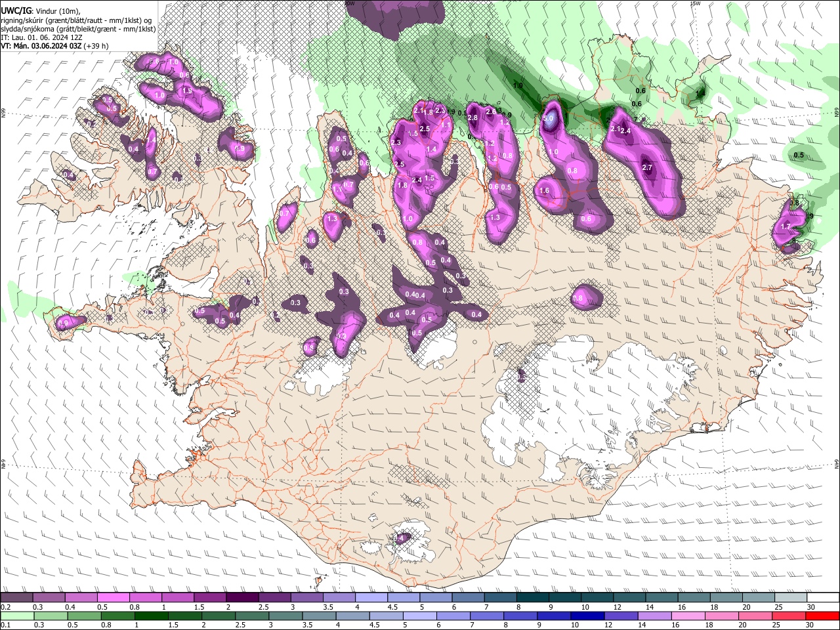Click the 2.7 precipitation value on the map

click(647, 167)
